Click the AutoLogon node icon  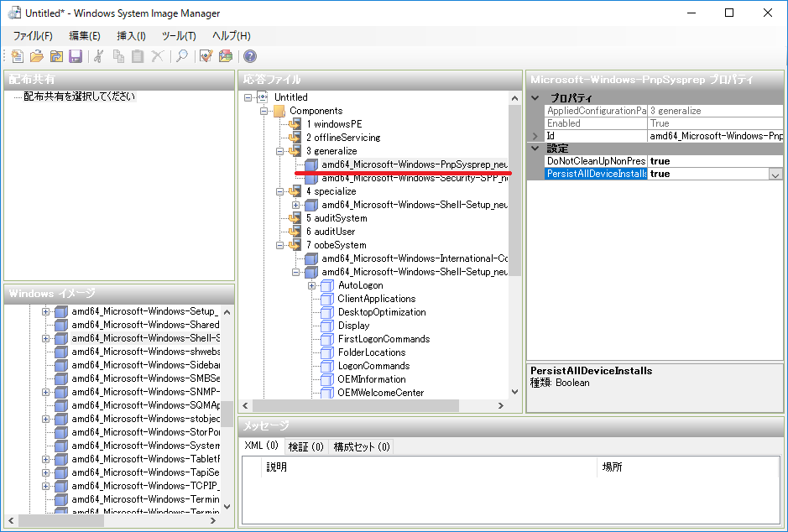point(327,285)
